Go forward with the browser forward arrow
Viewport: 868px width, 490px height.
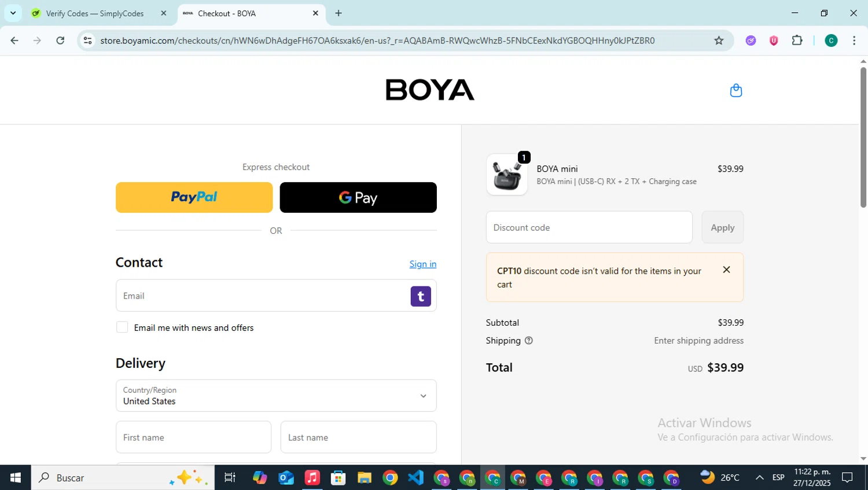coord(37,40)
